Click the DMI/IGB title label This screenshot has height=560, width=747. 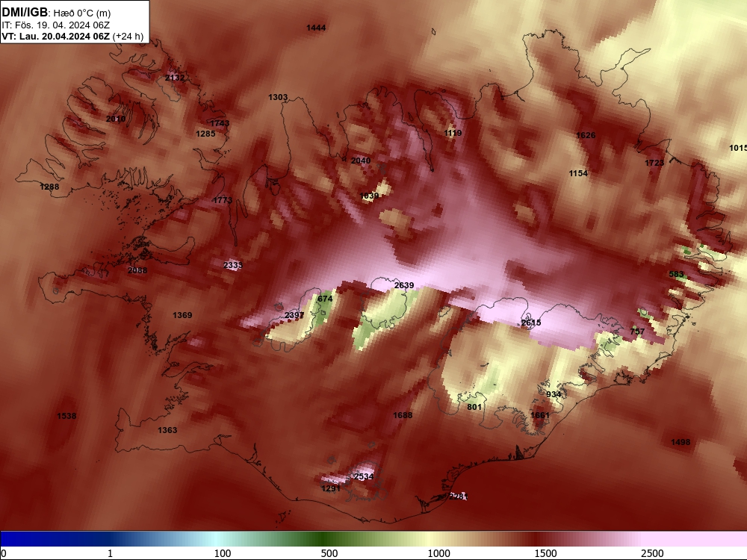point(25,13)
